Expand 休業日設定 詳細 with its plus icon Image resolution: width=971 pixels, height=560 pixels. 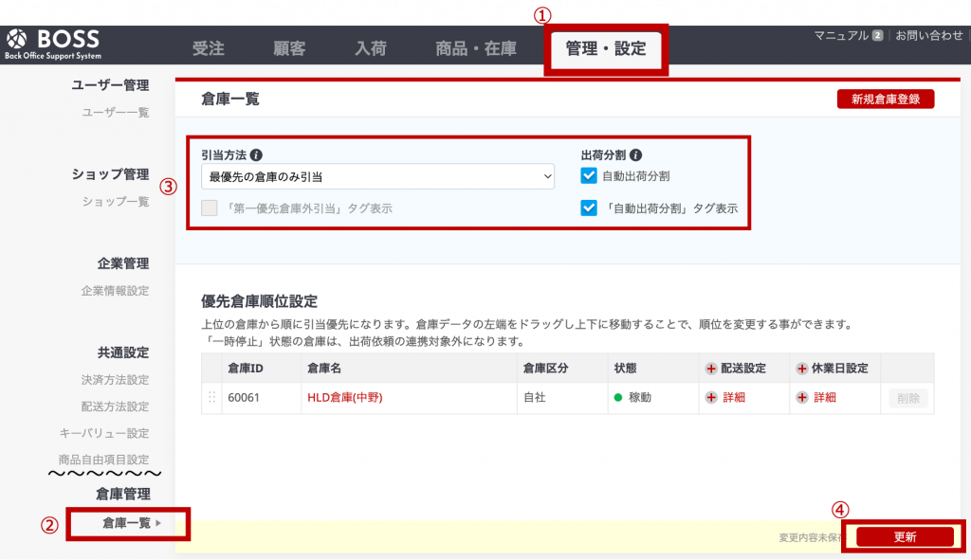tap(802, 396)
